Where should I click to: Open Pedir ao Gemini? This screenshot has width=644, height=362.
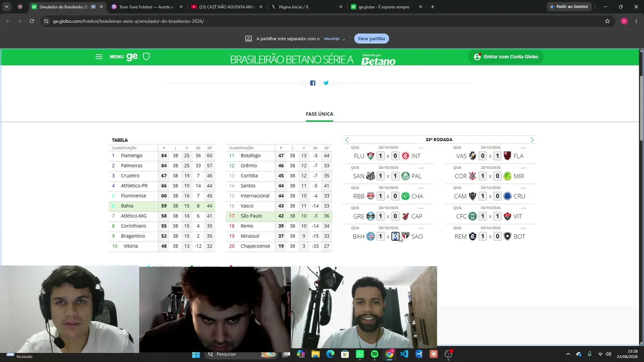(x=569, y=7)
